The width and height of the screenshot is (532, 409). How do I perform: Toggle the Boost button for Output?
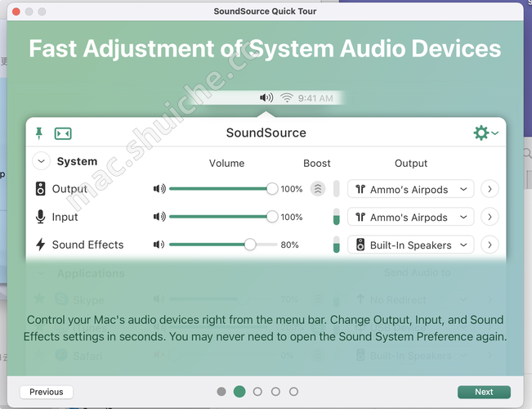click(x=317, y=189)
